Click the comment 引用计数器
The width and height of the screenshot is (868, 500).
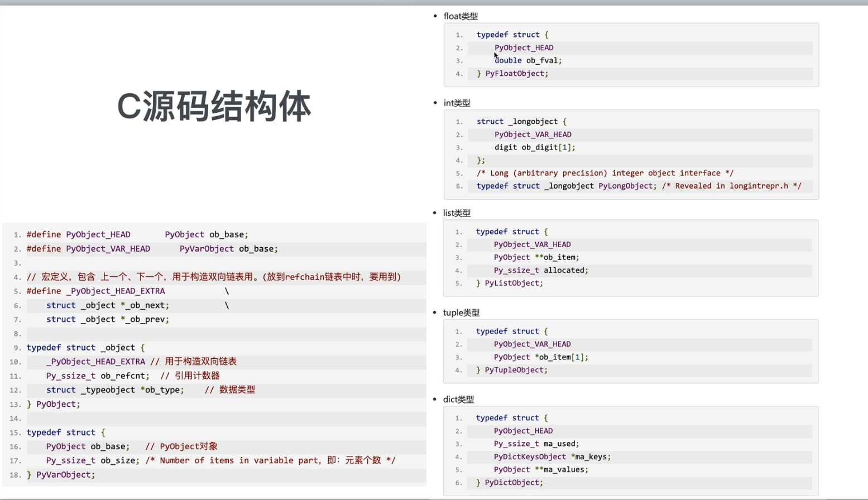pyautogui.click(x=190, y=376)
